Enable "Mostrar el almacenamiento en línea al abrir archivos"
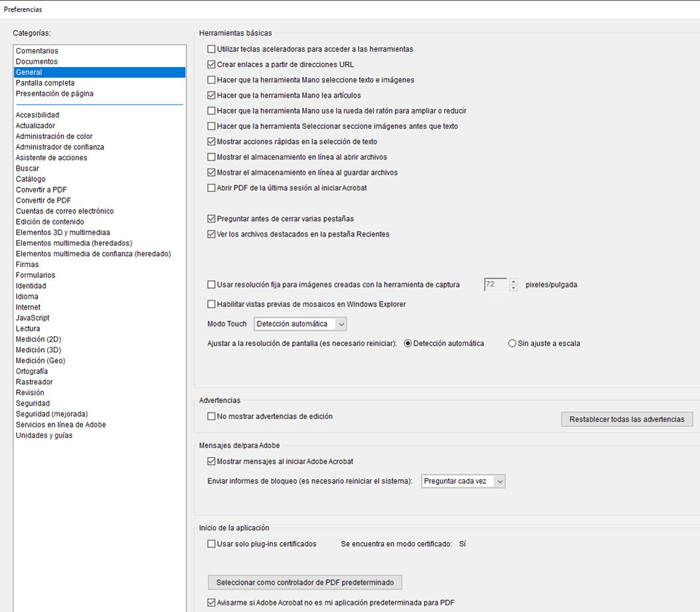Screen dimensions: 700x612 pyautogui.click(x=211, y=157)
